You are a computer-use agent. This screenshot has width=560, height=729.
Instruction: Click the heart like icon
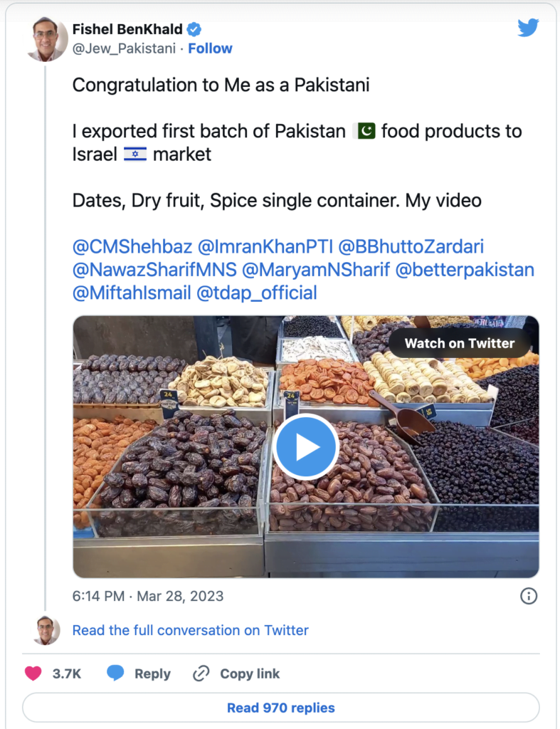point(33,673)
